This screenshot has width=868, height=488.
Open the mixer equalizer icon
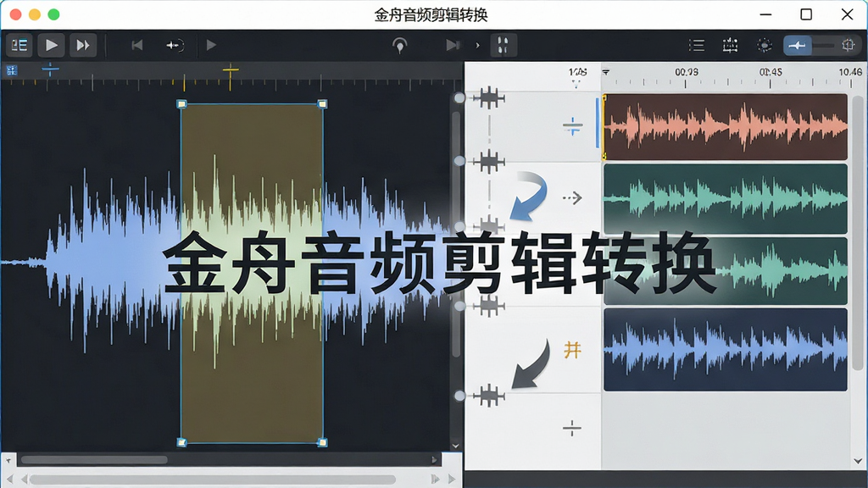pos(730,46)
